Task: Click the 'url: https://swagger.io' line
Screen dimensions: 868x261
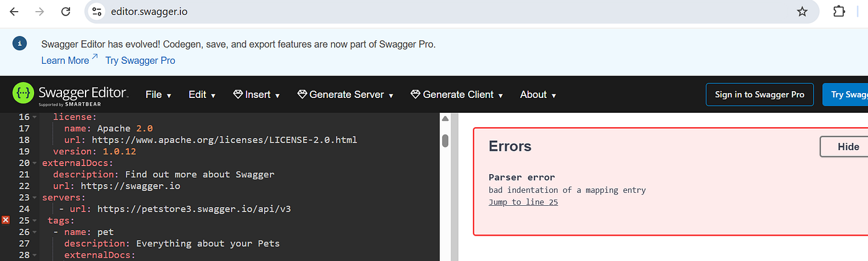Action: 117,186
